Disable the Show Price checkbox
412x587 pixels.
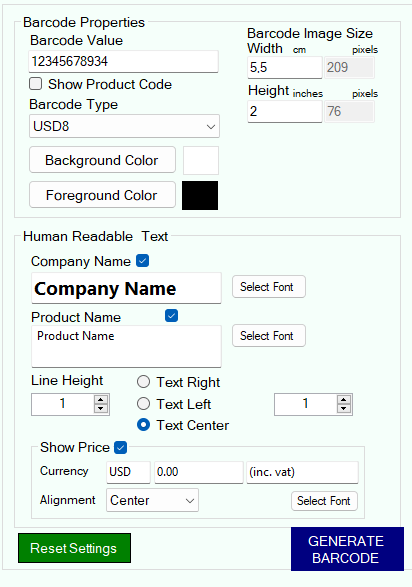point(120,447)
